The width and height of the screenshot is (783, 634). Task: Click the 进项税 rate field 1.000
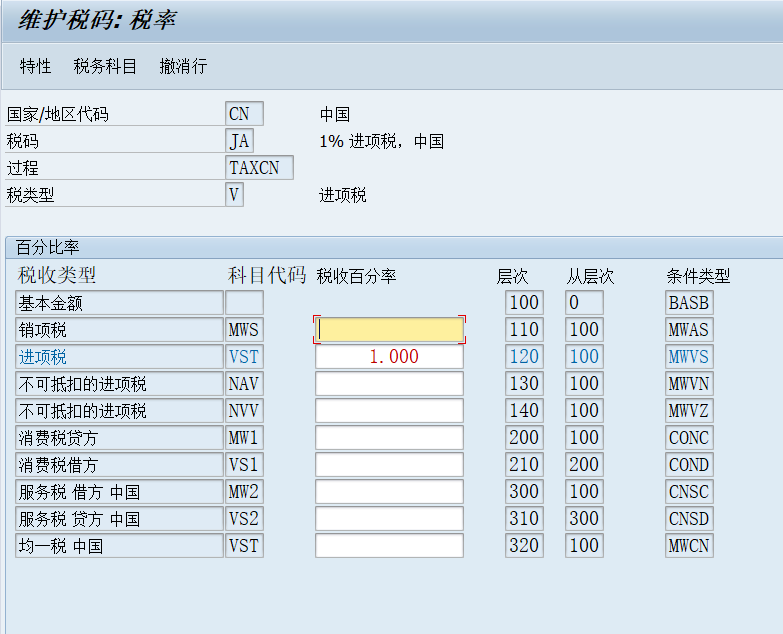tap(390, 356)
